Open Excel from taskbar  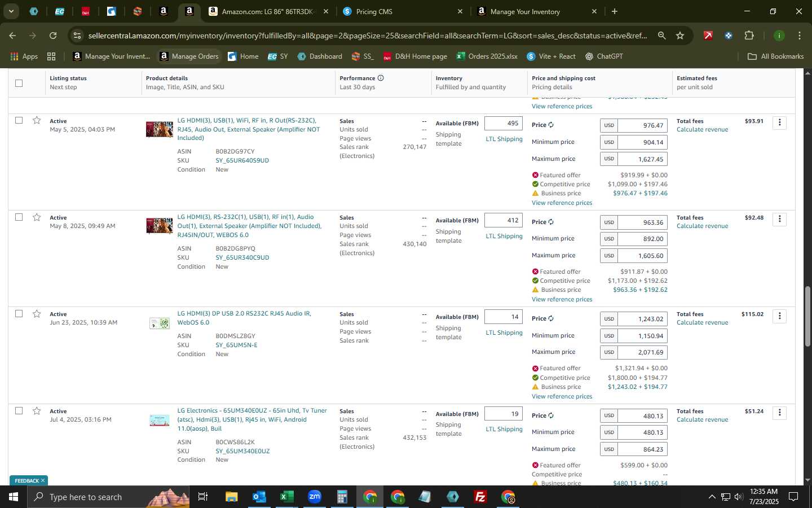pos(286,497)
